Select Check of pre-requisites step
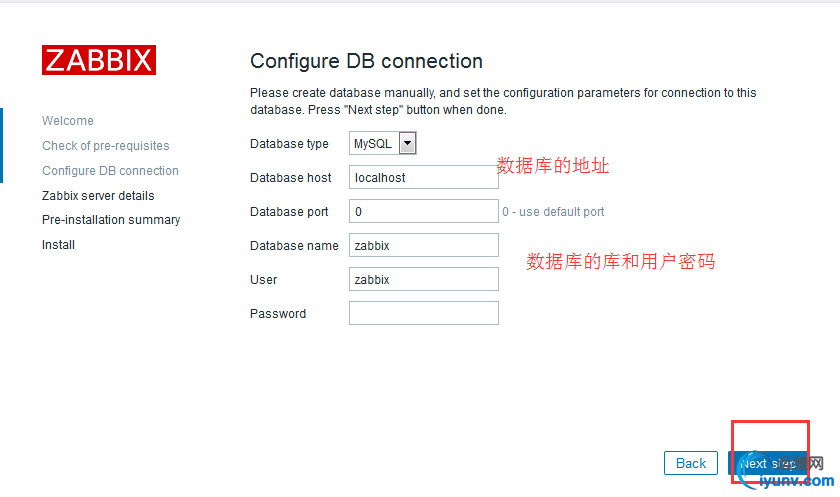 106,146
